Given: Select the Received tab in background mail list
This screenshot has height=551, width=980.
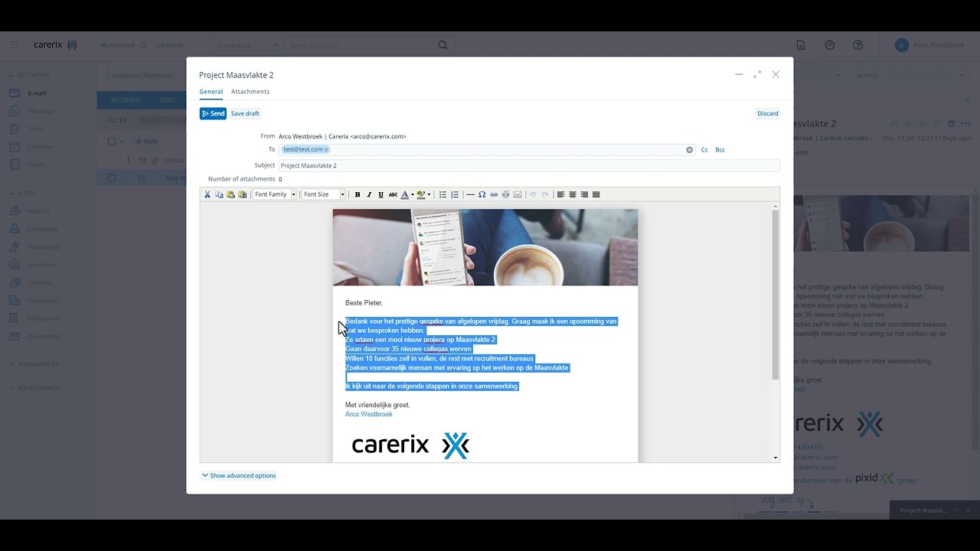Looking at the screenshot, I should [126, 100].
